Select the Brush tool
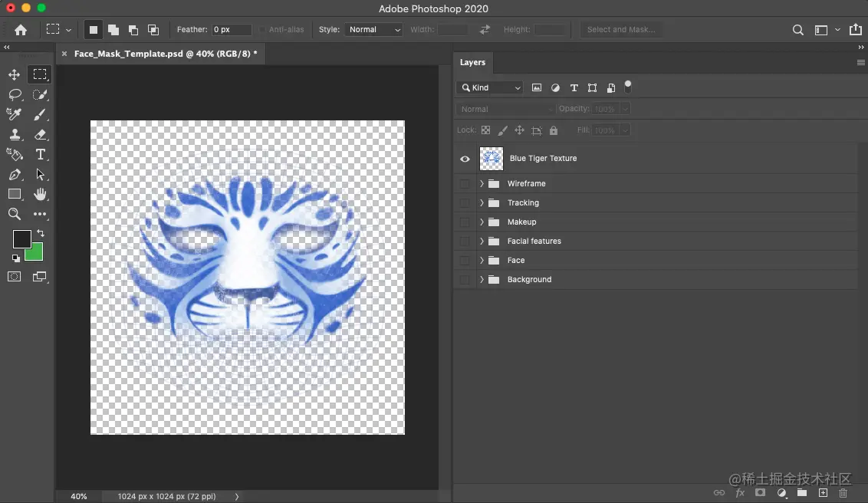Screen dimensions: 868x503 [x=40, y=114]
